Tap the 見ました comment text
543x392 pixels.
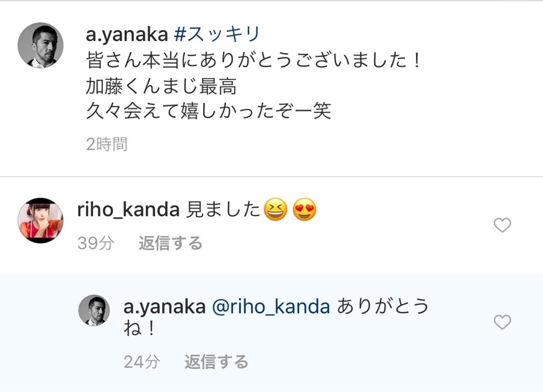coord(223,210)
